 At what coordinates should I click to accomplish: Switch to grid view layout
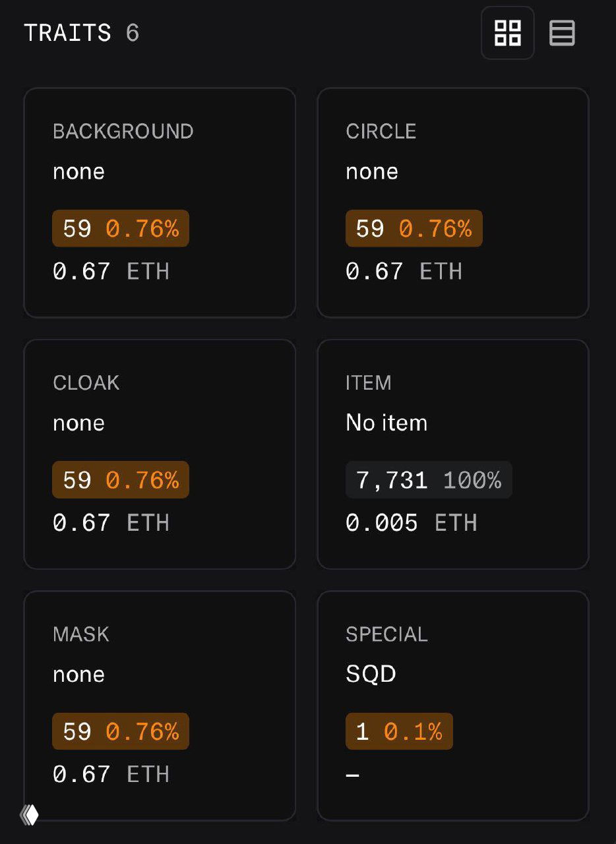pyautogui.click(x=507, y=33)
